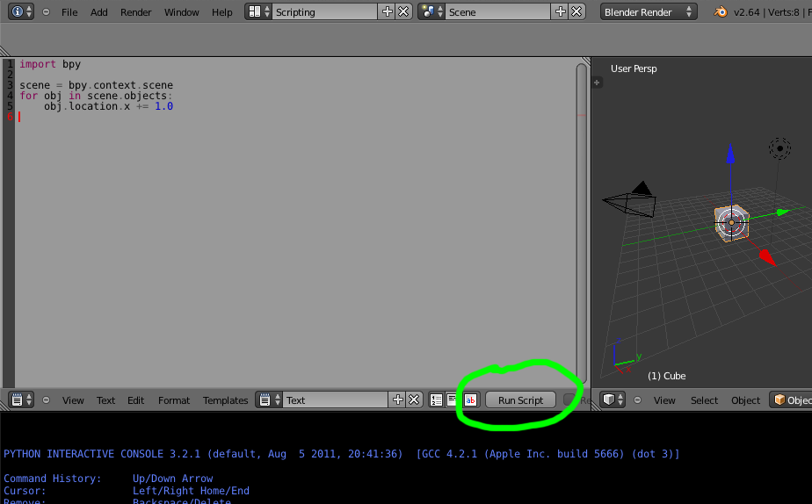Screen dimensions: 812x504
Task: Click the Blender logo icon
Action: click(721, 12)
